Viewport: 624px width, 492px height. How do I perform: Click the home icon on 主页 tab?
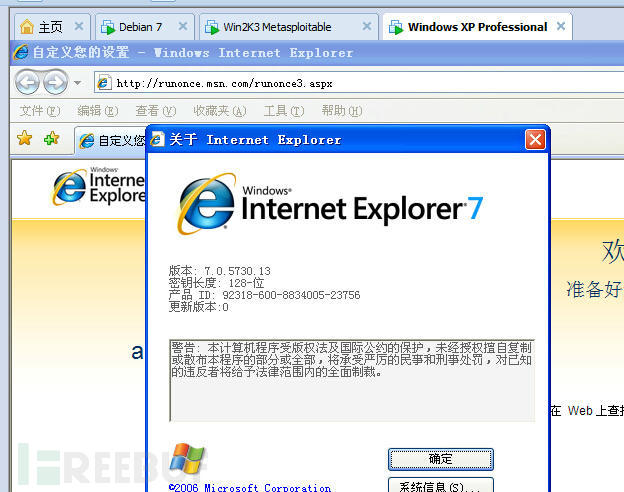tap(27, 27)
